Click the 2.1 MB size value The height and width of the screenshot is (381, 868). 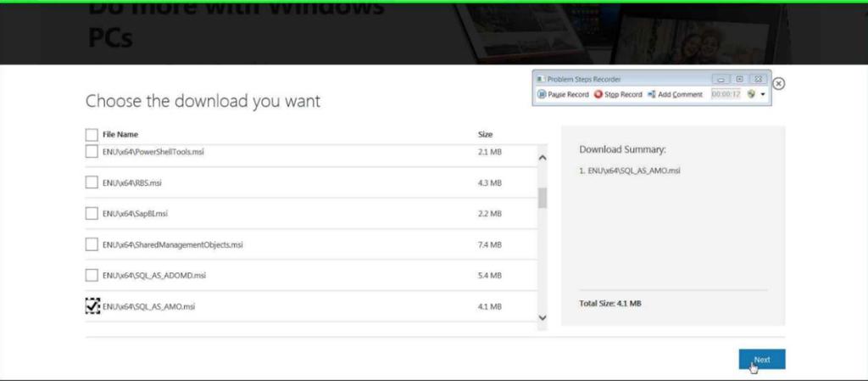pyautogui.click(x=489, y=152)
